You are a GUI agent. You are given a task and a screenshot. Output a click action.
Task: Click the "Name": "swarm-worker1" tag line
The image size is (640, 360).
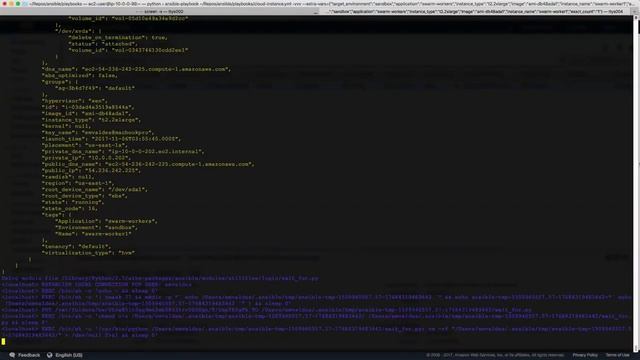point(93,234)
